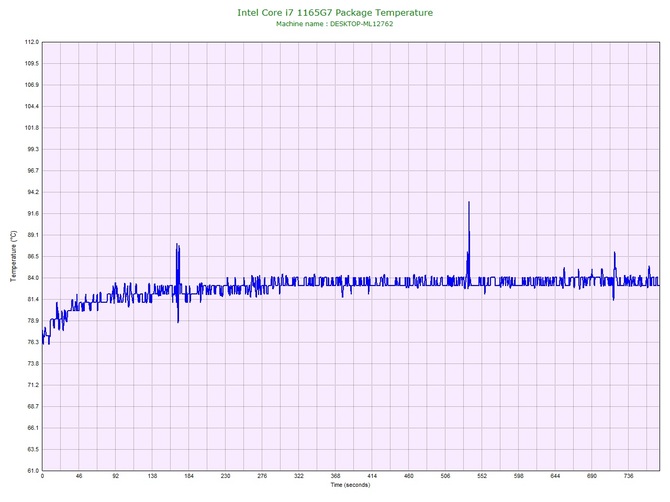Select the 104.4 temperature axis value
Viewport: 670px width, 502px height.
32,106
